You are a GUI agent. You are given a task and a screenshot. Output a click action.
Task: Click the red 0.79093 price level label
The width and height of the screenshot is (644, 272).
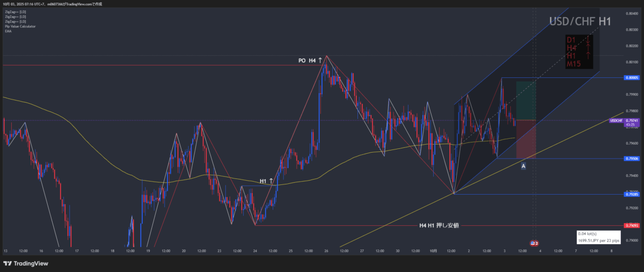coord(632,225)
